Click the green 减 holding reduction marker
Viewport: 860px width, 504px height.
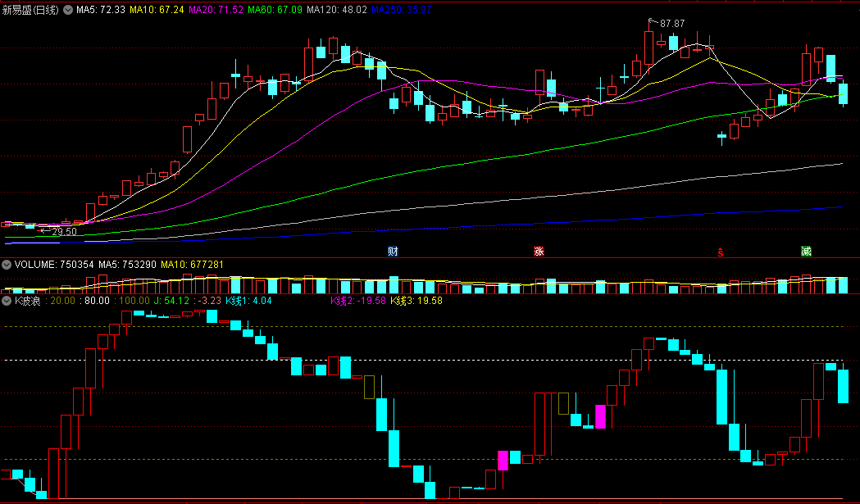pos(806,251)
